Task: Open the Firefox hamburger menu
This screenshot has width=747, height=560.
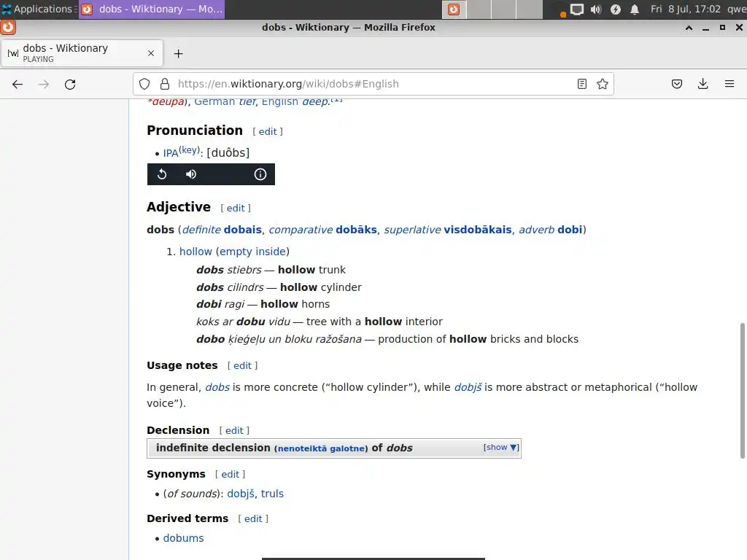Action: click(729, 85)
